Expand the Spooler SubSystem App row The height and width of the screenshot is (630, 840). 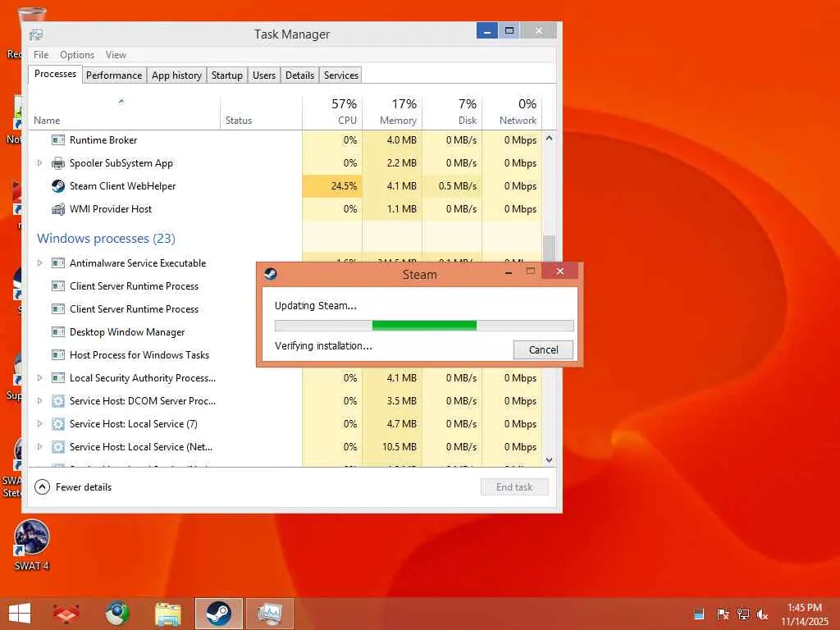coord(39,163)
